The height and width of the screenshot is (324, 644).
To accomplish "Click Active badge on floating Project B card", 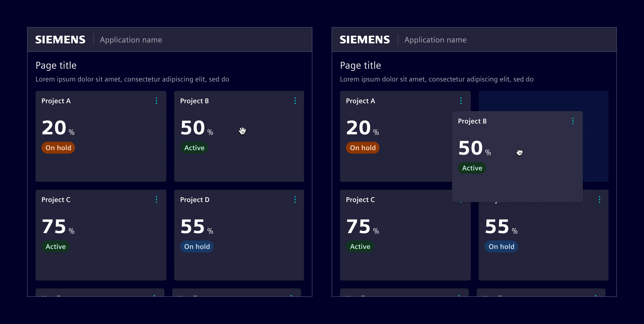I will click(x=472, y=168).
